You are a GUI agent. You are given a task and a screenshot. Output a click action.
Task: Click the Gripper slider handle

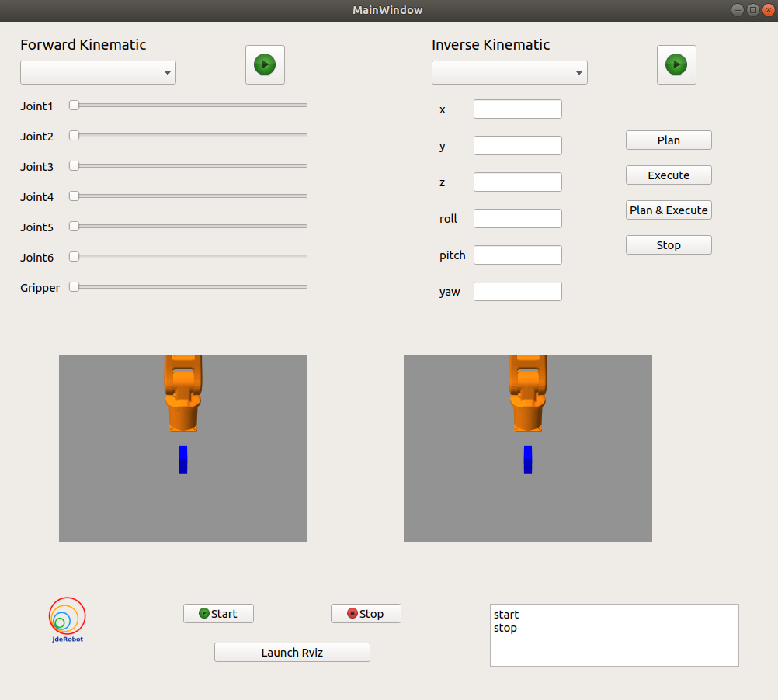tap(74, 286)
